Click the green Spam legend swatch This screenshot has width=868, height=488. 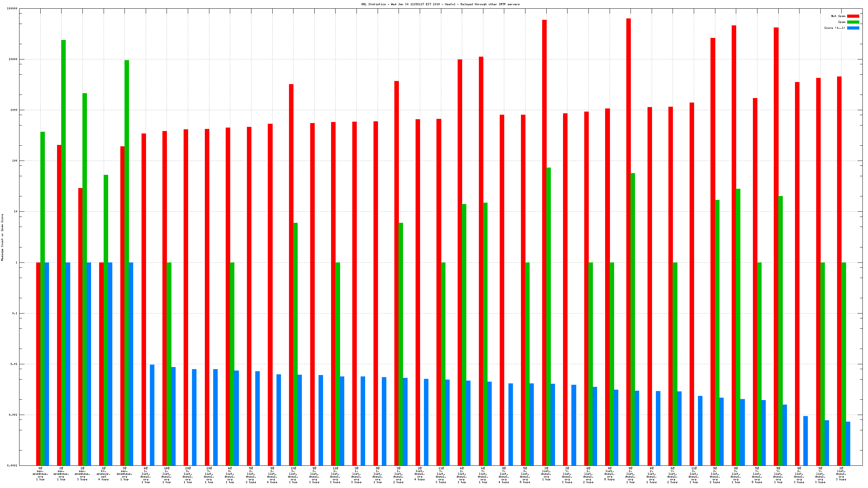(853, 22)
